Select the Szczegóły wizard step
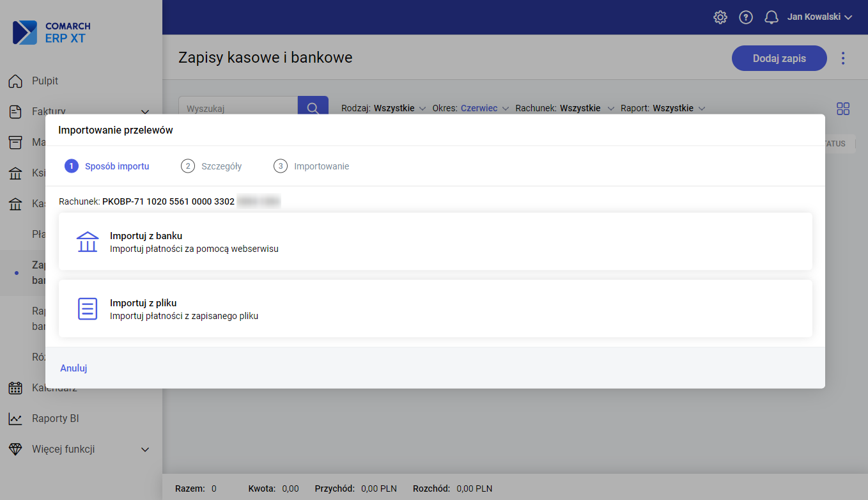868x500 pixels. point(212,166)
